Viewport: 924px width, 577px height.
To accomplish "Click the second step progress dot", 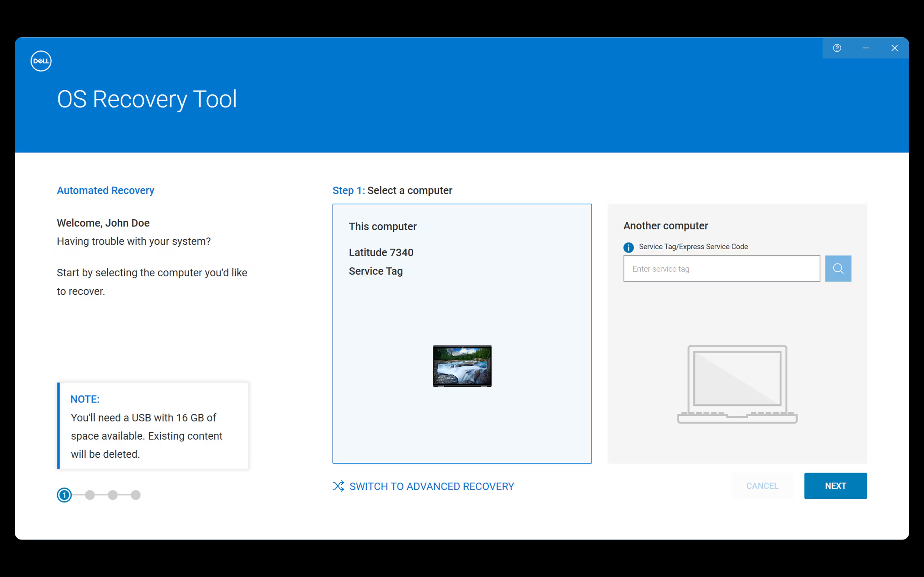I will 90,495.
